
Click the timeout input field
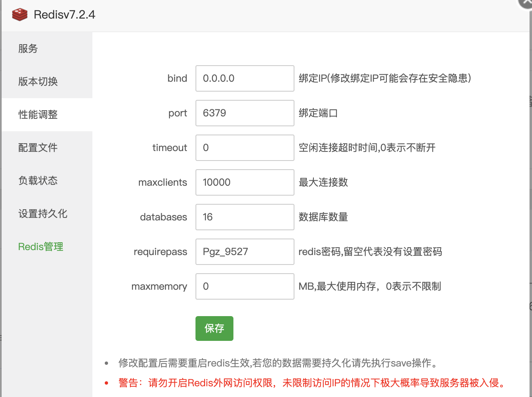pos(245,148)
